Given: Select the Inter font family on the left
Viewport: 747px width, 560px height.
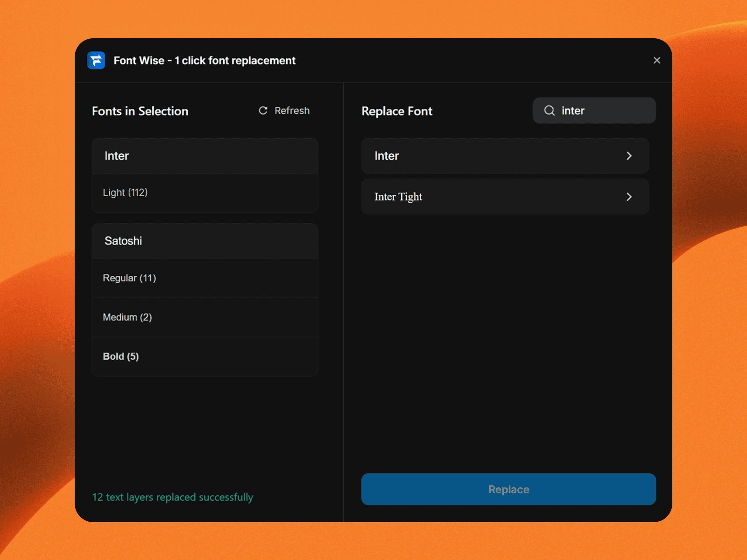Looking at the screenshot, I should 205,156.
